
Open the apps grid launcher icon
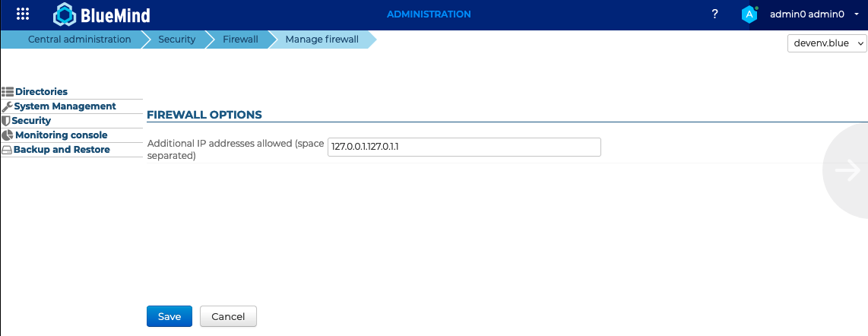point(23,14)
